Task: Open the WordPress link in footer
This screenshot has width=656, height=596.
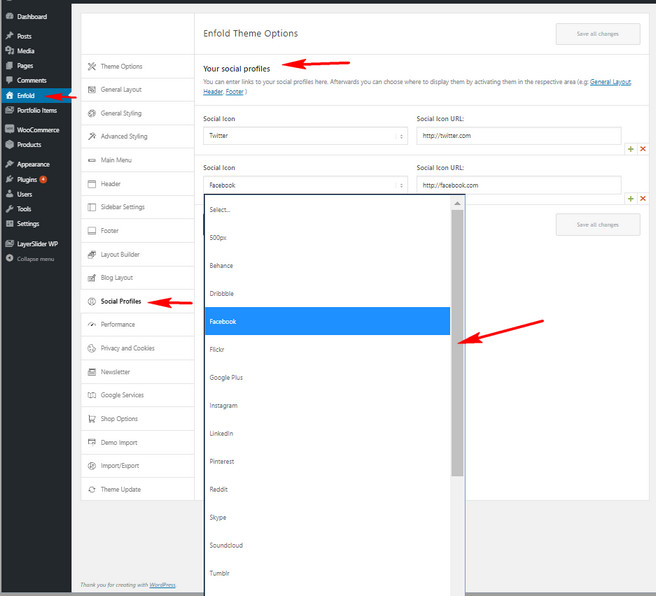Action: (162, 585)
